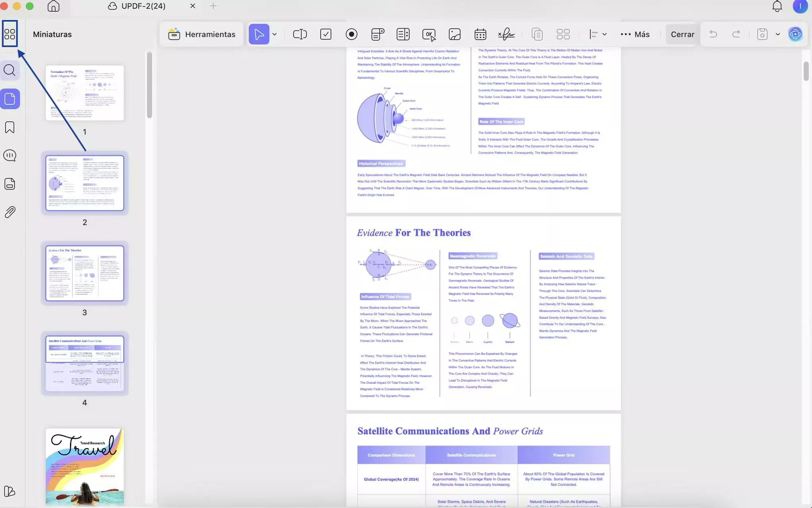Expand the alignment options dropdown

point(604,34)
